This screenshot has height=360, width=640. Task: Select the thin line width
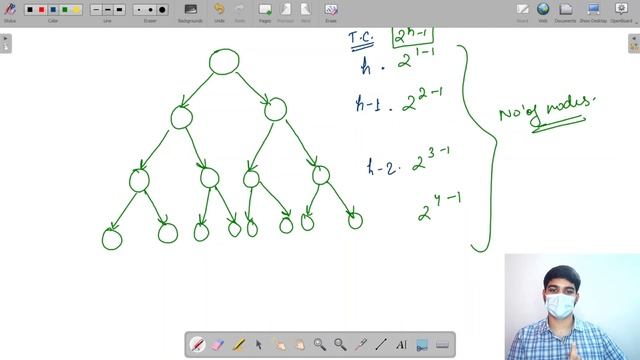pyautogui.click(x=96, y=9)
